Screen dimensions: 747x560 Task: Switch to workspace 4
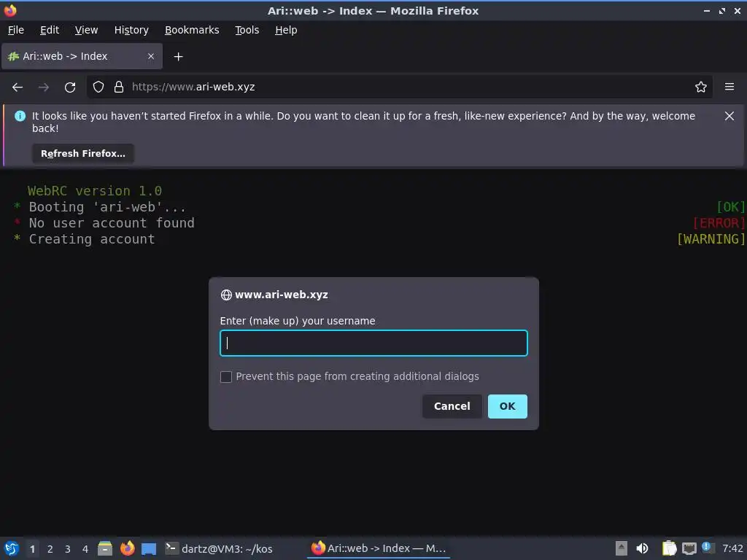click(85, 548)
